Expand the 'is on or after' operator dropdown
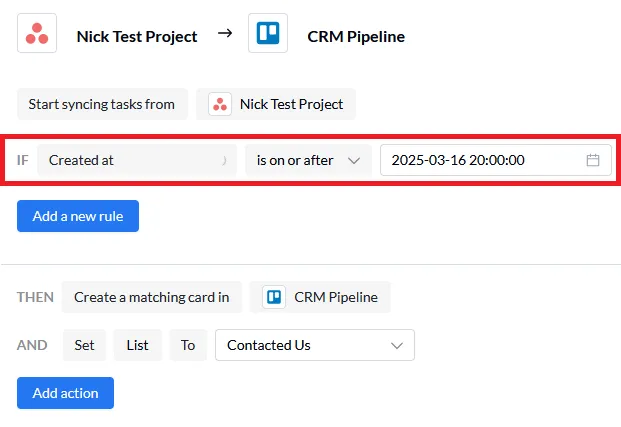Image resolution: width=621 pixels, height=427 pixels. 307,160
